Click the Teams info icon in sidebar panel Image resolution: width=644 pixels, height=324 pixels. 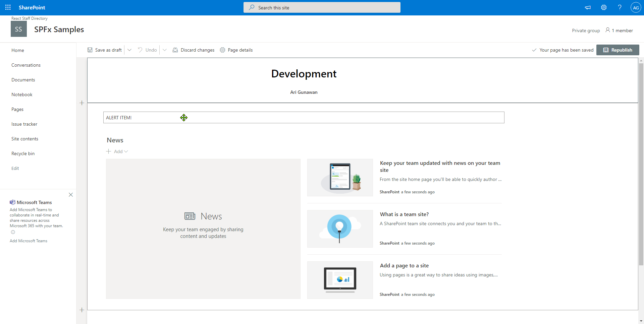tap(13, 232)
